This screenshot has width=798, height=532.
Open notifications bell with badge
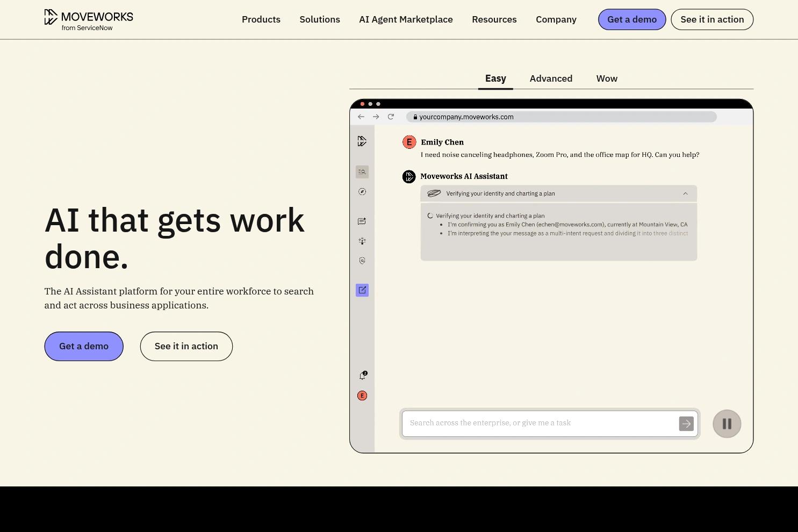[x=363, y=376]
